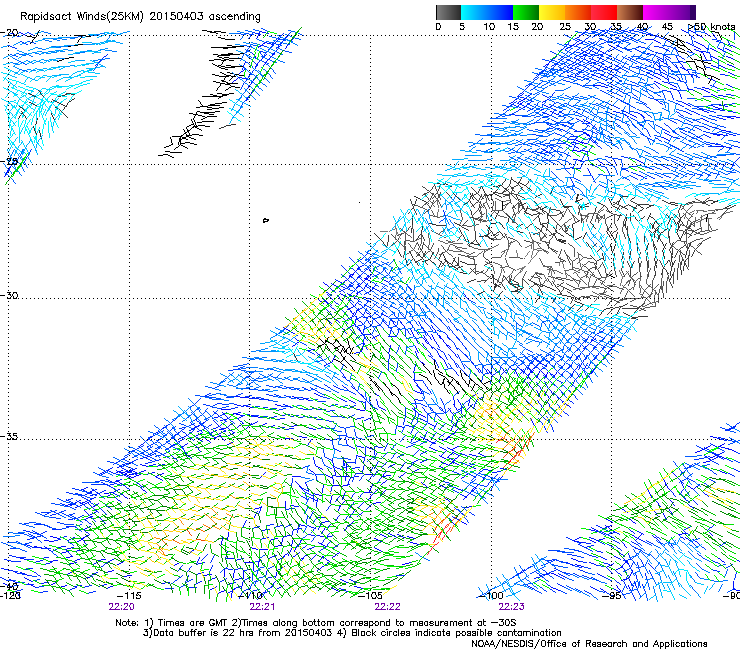This screenshot has width=740, height=650.
Task: Click the cyan-blue 5-15 knots legend segment
Action: [487, 12]
